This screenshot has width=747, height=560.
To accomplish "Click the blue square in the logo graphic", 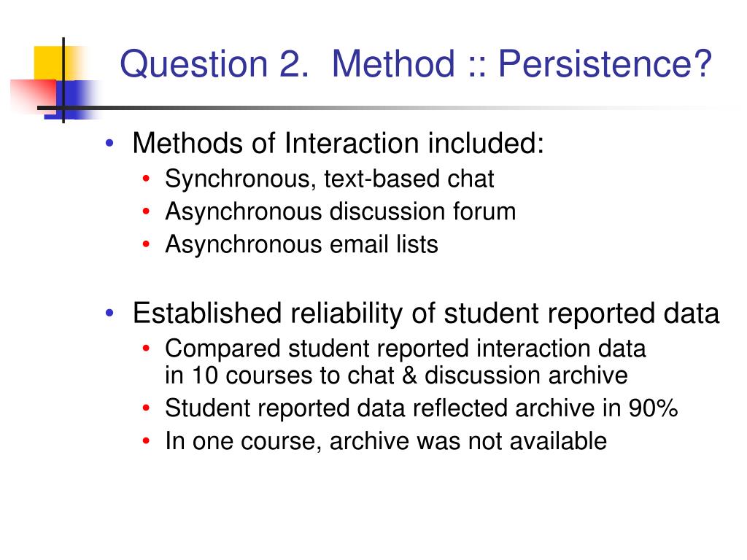I will click(x=76, y=99).
